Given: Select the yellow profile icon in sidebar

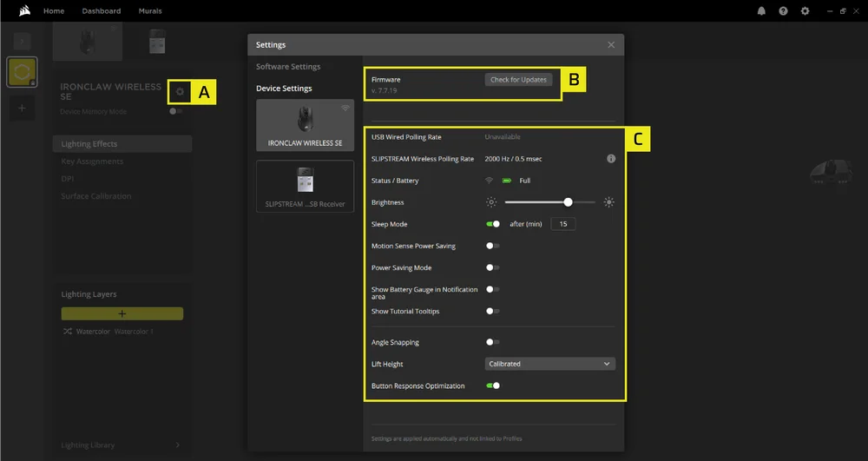Looking at the screenshot, I should [23, 72].
